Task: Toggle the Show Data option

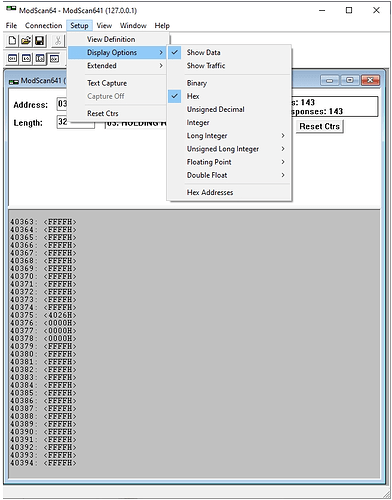Action: tap(229, 52)
